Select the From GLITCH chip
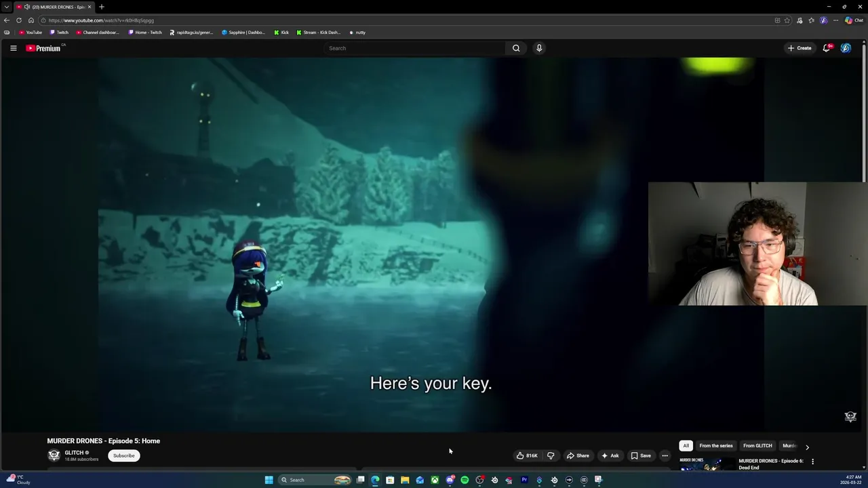Viewport: 868px width, 488px height. point(757,446)
